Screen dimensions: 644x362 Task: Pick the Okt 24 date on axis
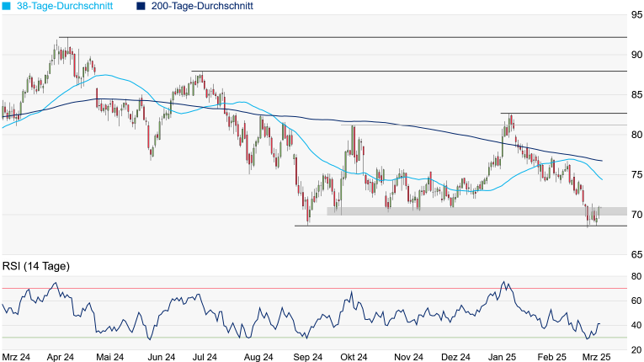(352, 357)
